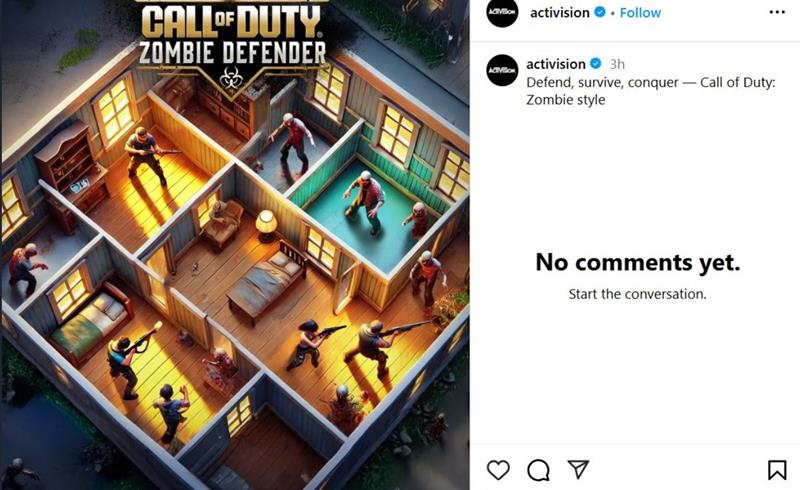Image resolution: width=800 pixels, height=490 pixels.
Task: Click the biohazard emblem under Zombie Defender
Action: pyautogui.click(x=230, y=79)
